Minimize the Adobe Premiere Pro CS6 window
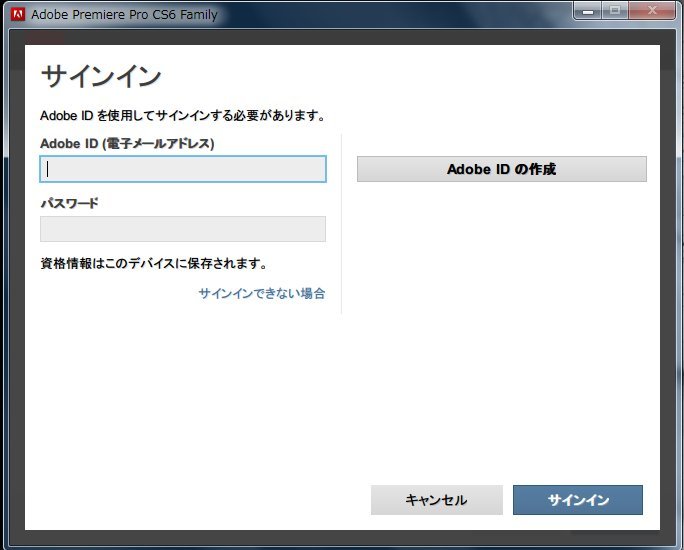 (x=588, y=10)
